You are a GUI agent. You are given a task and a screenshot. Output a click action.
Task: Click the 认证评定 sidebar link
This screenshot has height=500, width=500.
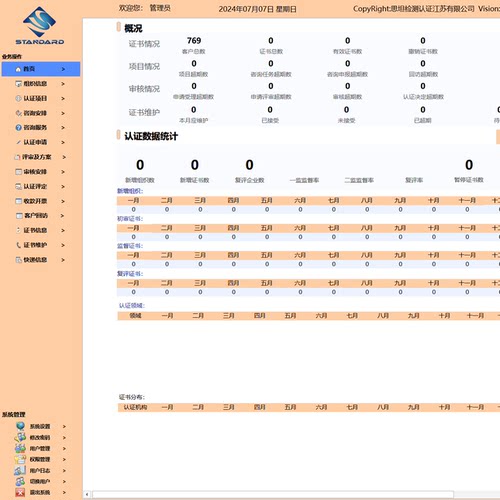(x=35, y=186)
